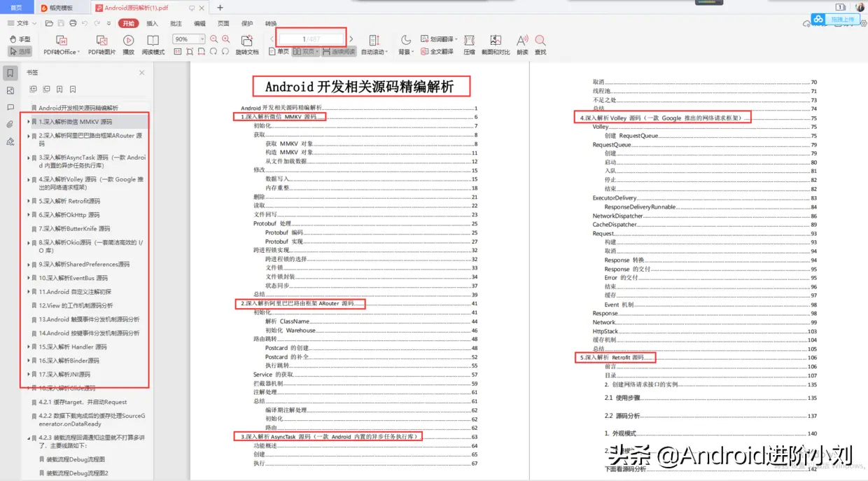868x481 pixels.
Task: Start 朗读 read aloud
Action: point(522,45)
